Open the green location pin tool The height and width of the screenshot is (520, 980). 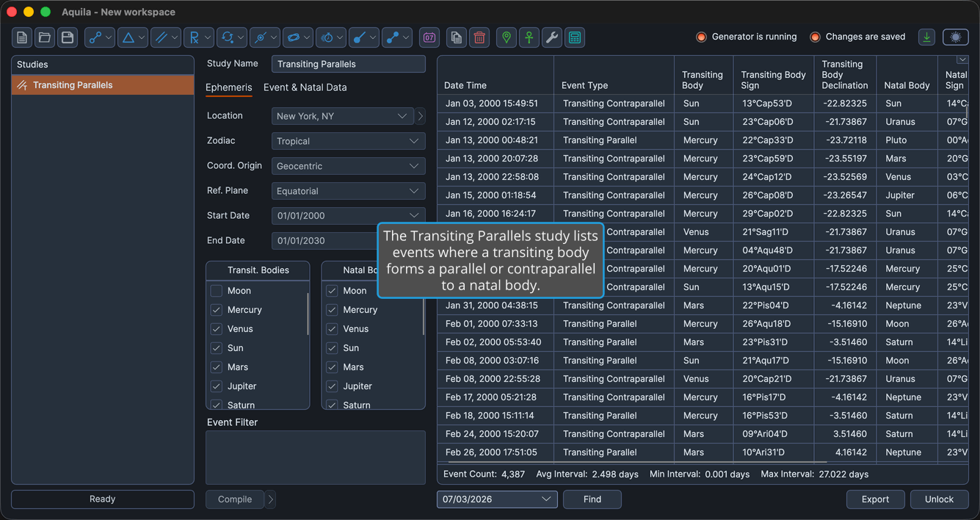click(507, 37)
